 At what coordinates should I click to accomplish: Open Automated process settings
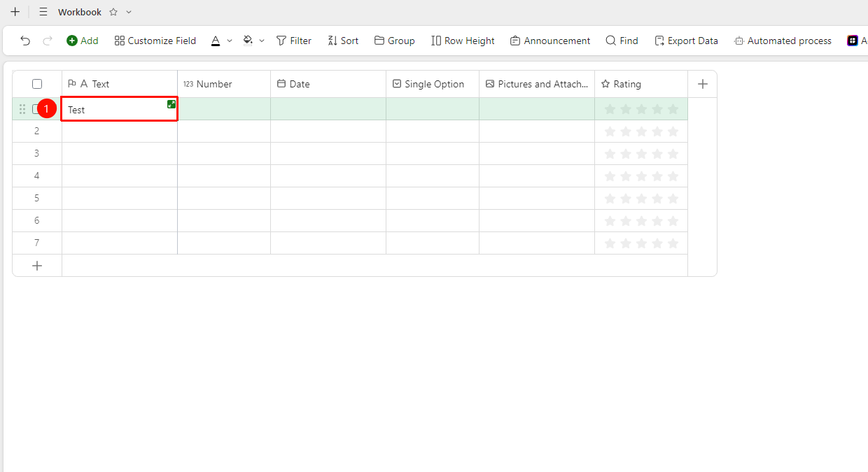[783, 41]
